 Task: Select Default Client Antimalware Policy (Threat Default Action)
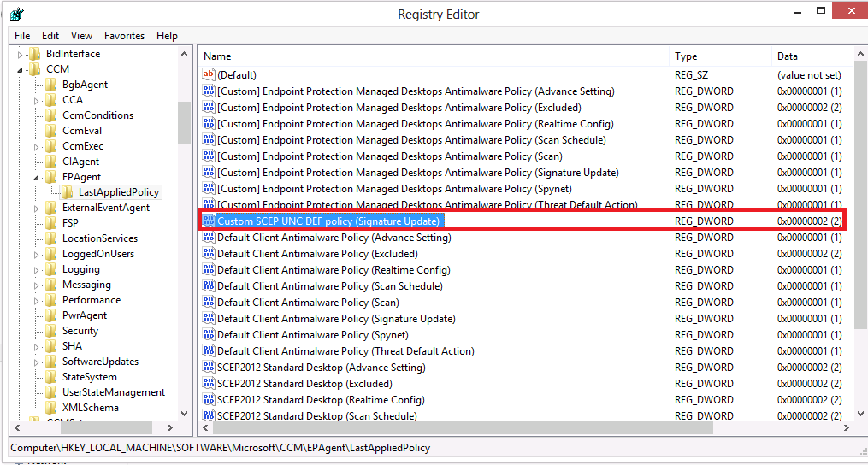[345, 351]
